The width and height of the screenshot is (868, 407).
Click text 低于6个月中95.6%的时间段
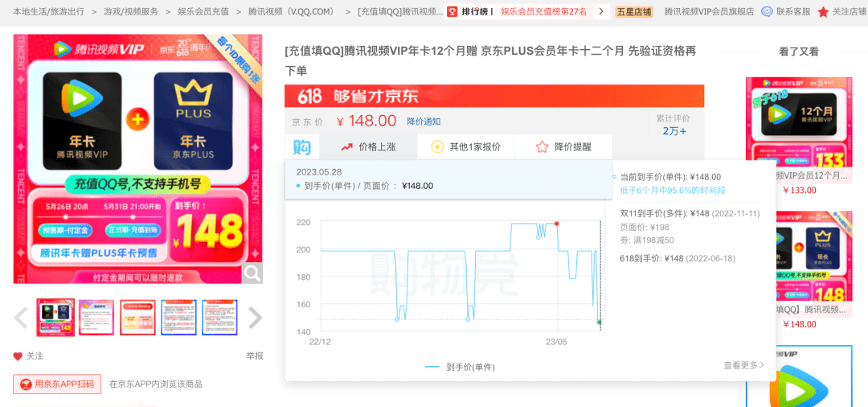point(673,190)
